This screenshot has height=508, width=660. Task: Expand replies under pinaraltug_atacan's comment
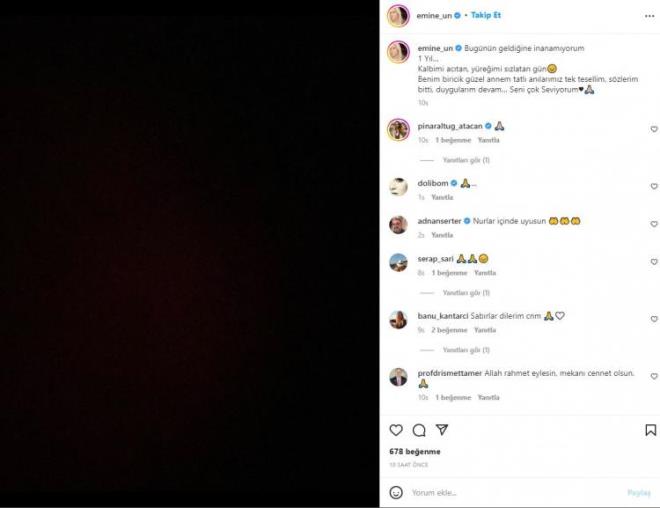click(x=466, y=160)
